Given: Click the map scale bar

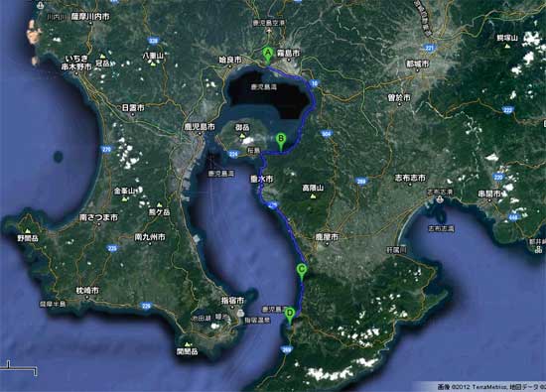Looking at the screenshot, I should (x=19, y=368).
